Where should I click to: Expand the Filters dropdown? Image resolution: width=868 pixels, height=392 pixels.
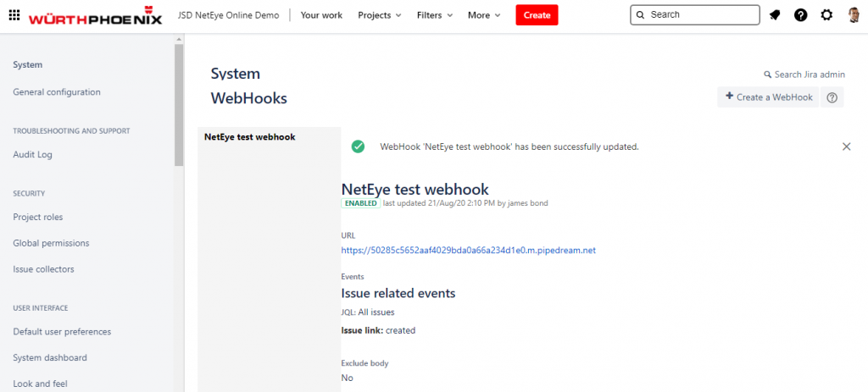pyautogui.click(x=435, y=15)
